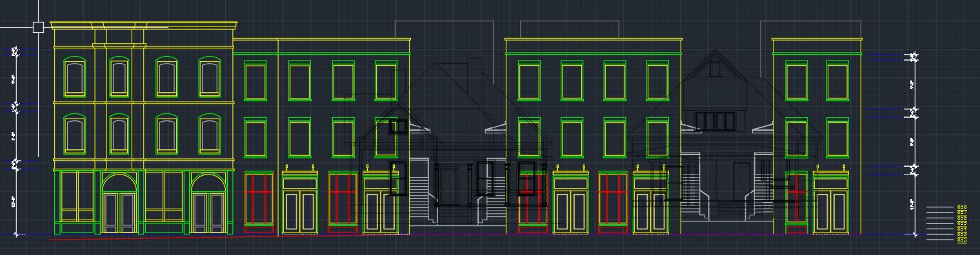Image resolution: width=980 pixels, height=255 pixels.
Task: Select the top-left arched window of the first building
Action: (75, 77)
